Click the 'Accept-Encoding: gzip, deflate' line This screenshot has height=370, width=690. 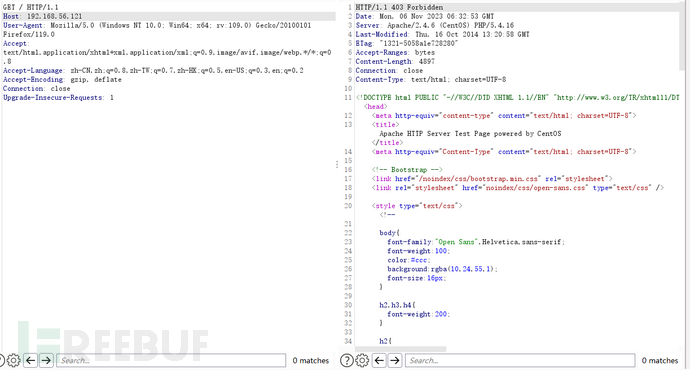62,80
